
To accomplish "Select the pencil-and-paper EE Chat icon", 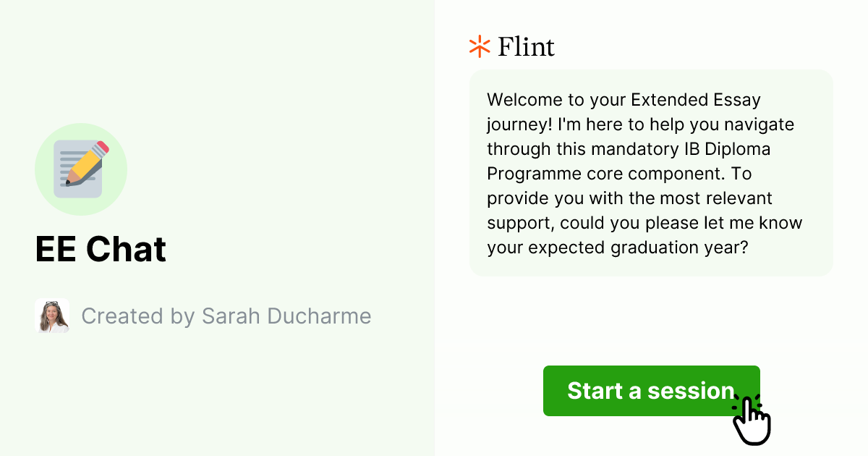I will [81, 169].
